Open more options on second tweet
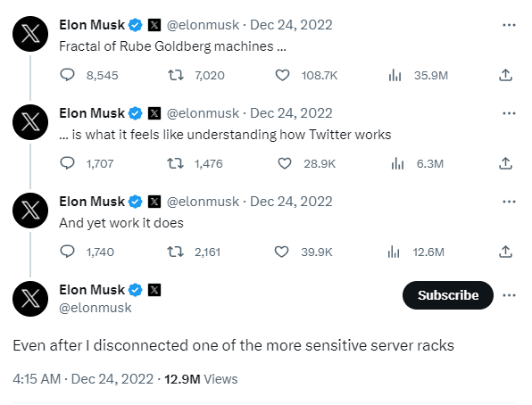 coord(509,113)
